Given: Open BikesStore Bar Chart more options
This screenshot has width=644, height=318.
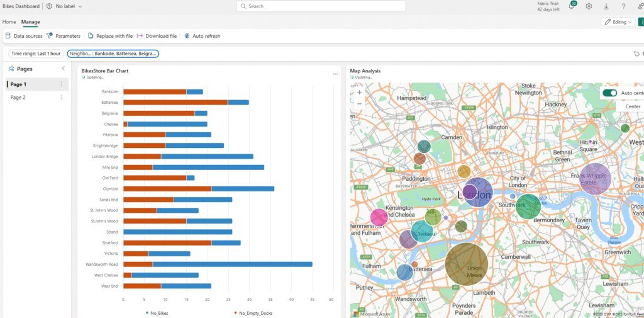Looking at the screenshot, I should (x=335, y=74).
